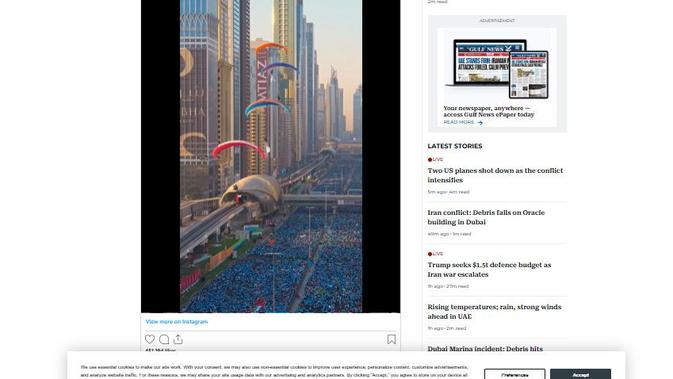
Task: Select 'Your newspaper, anywhere' ad headline
Action: click(x=489, y=111)
